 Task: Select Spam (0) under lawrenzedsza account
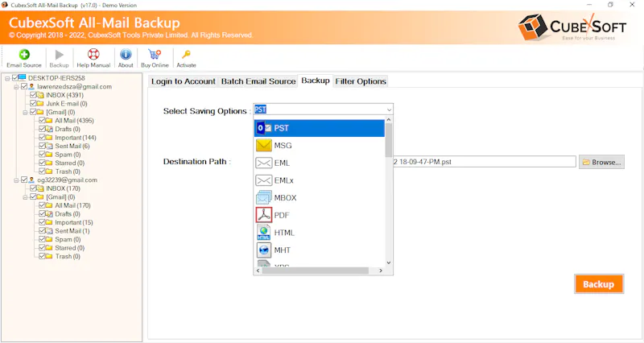tap(68, 155)
